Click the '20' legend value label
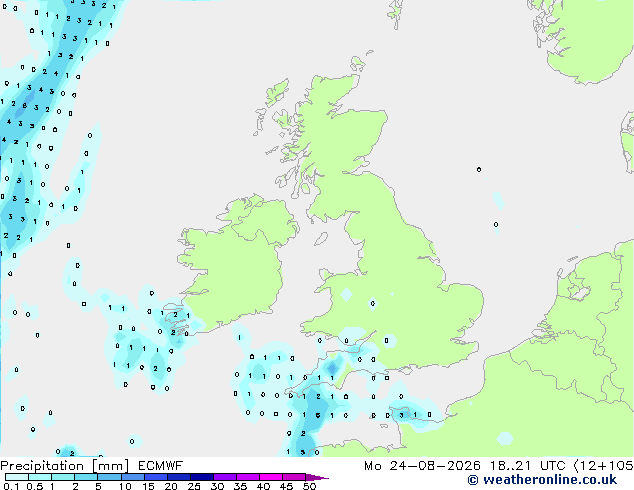Screen dimensions: 634x490 (x=171, y=486)
